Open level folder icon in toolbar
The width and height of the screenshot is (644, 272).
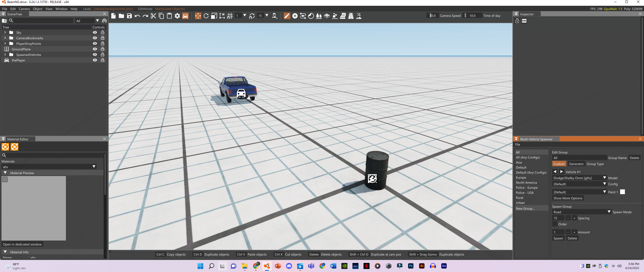122,16
